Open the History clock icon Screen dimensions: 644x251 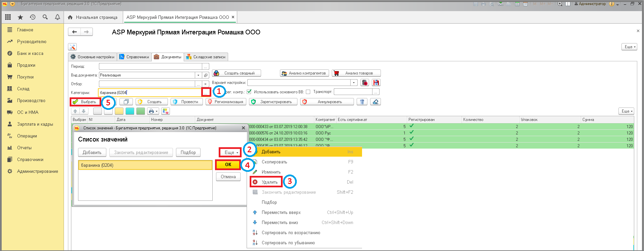(x=33, y=17)
